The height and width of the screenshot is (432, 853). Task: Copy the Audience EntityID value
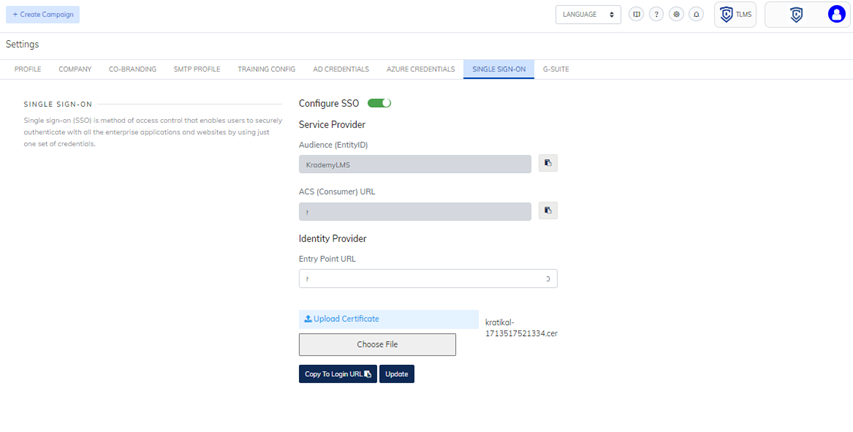click(x=548, y=163)
